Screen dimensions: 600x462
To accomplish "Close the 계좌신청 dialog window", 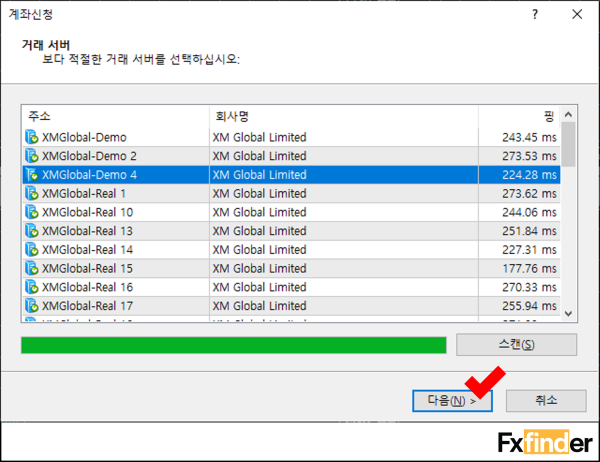I will [x=577, y=15].
